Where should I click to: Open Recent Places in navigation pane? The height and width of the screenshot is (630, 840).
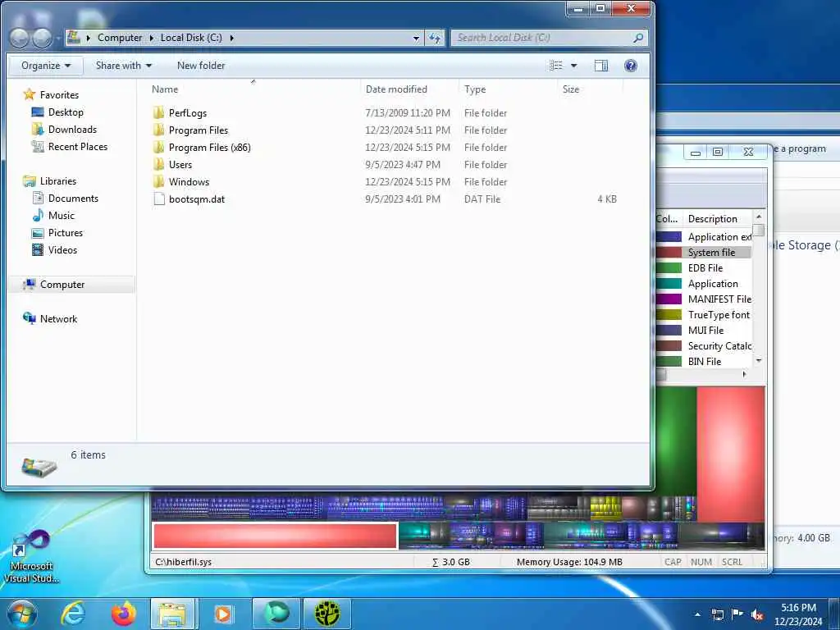click(x=78, y=146)
